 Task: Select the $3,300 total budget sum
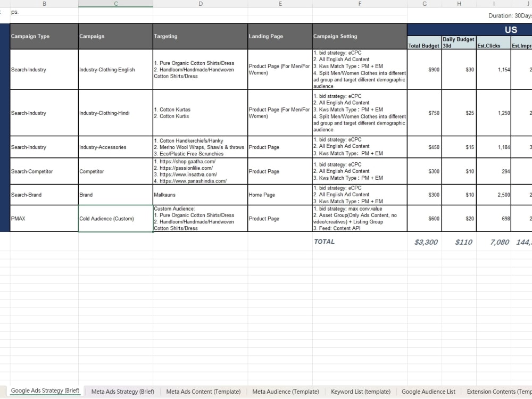[x=425, y=242]
